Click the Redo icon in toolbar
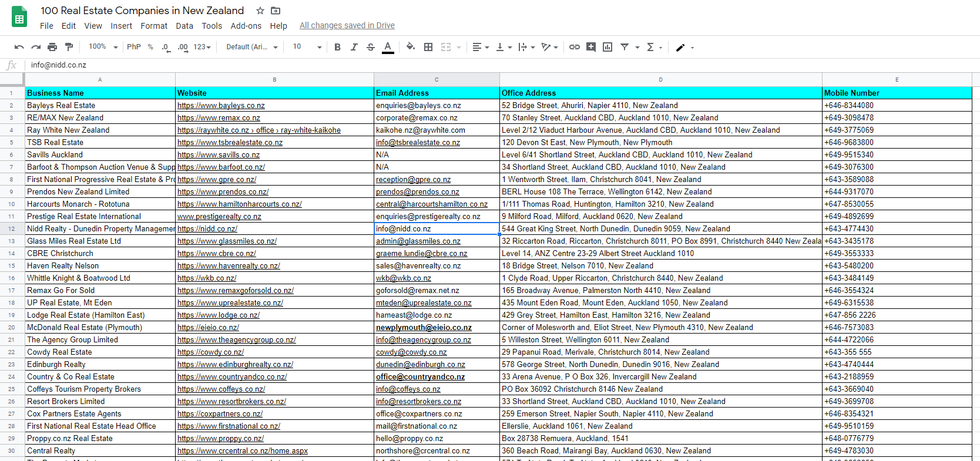 coord(36,47)
